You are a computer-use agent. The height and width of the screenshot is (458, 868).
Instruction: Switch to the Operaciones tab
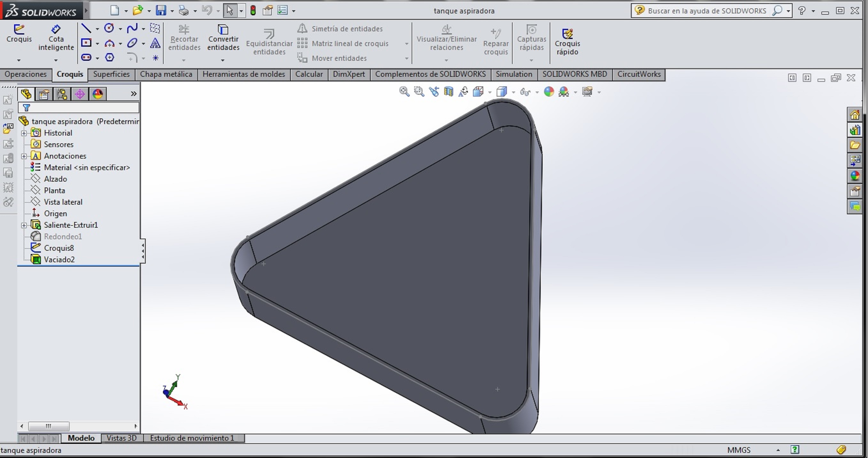click(x=26, y=74)
